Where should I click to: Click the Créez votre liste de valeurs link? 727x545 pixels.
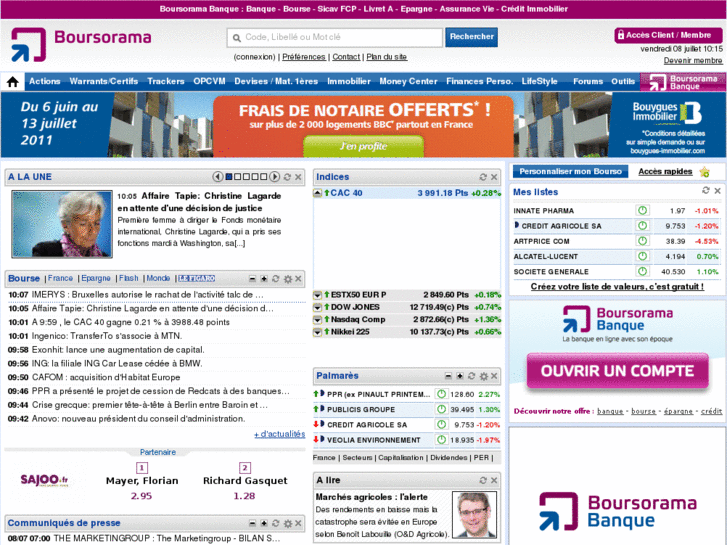coord(617,286)
